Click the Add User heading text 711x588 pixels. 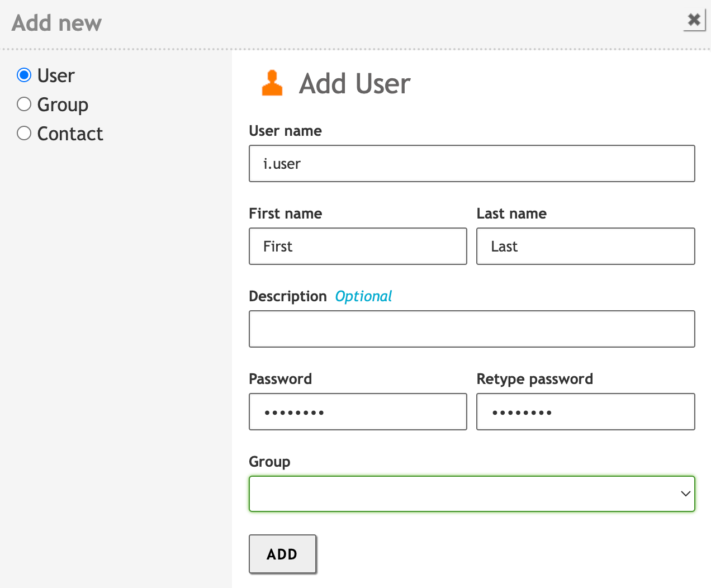click(x=354, y=84)
